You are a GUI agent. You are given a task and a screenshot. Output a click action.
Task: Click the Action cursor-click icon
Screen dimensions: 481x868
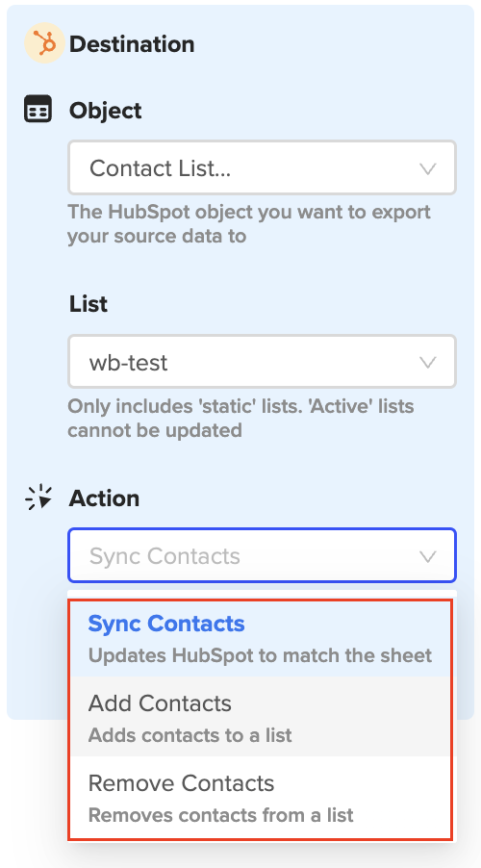tap(38, 498)
